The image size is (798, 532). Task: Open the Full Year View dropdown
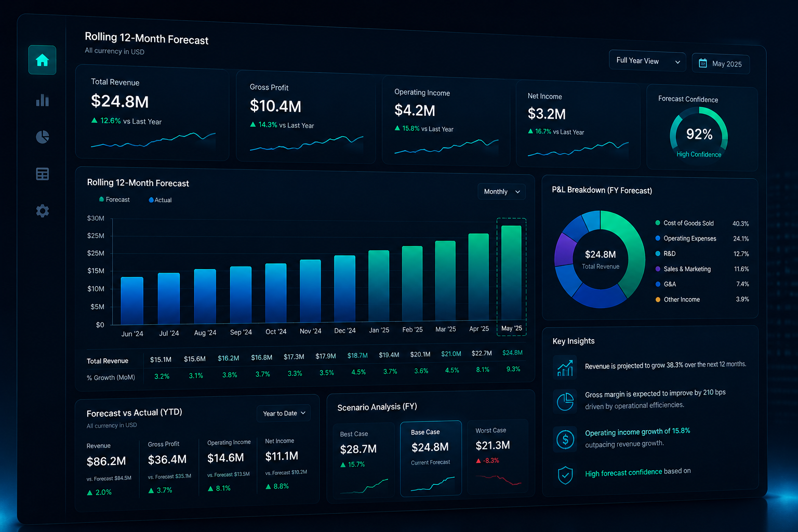tap(647, 61)
